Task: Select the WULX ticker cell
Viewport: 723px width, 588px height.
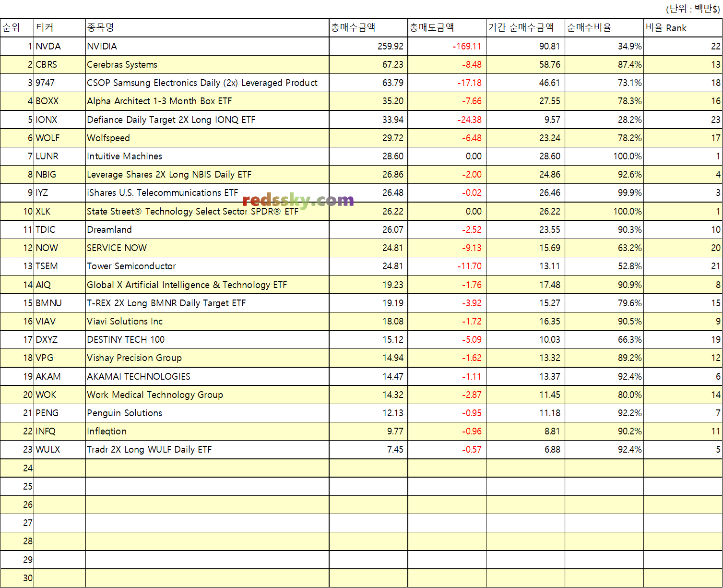Action: tap(59, 449)
